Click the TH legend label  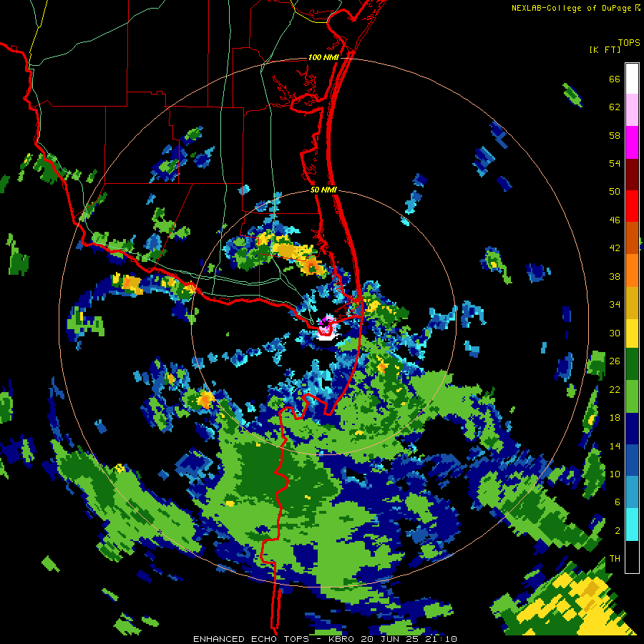[615, 558]
